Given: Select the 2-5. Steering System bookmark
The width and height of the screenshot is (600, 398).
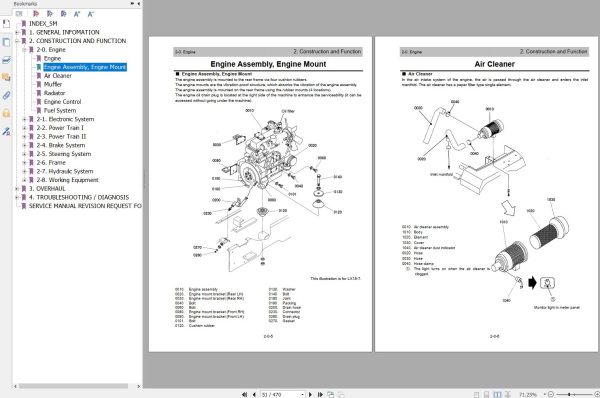Looking at the screenshot, I should pos(64,154).
